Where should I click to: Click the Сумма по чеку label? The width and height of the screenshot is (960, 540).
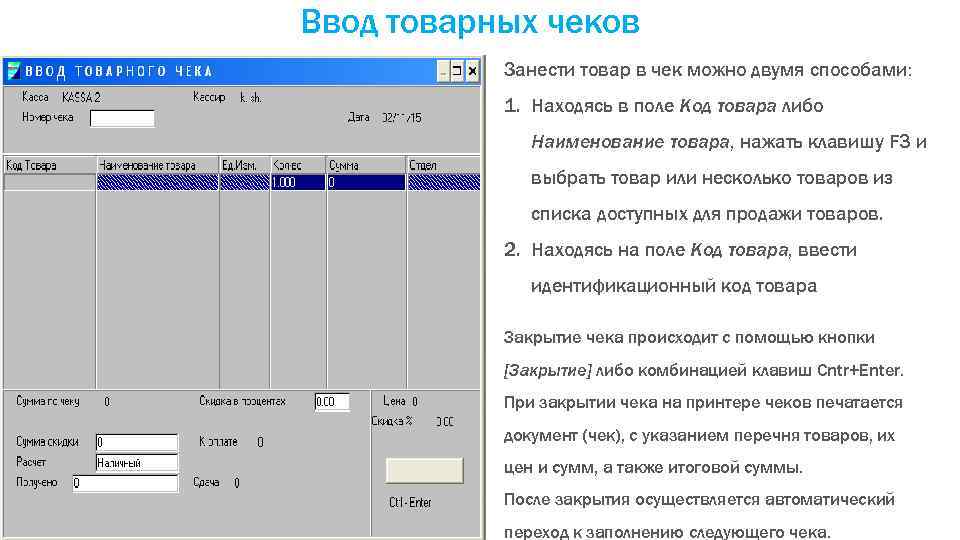coord(48,402)
